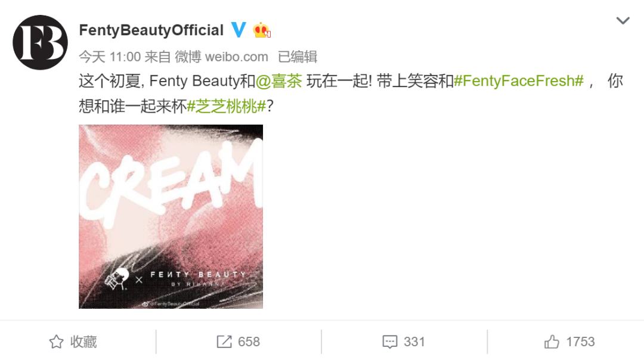Open the @喜茶 mention link

click(279, 81)
